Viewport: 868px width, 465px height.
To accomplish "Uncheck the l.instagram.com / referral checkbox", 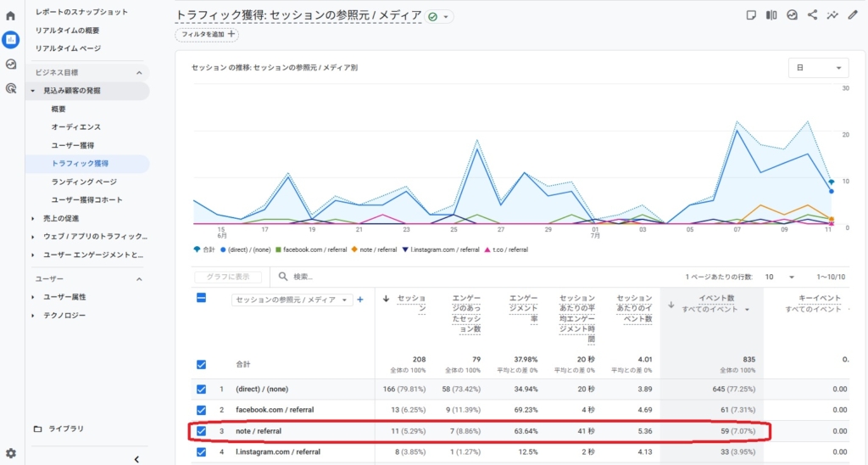I will tap(202, 451).
